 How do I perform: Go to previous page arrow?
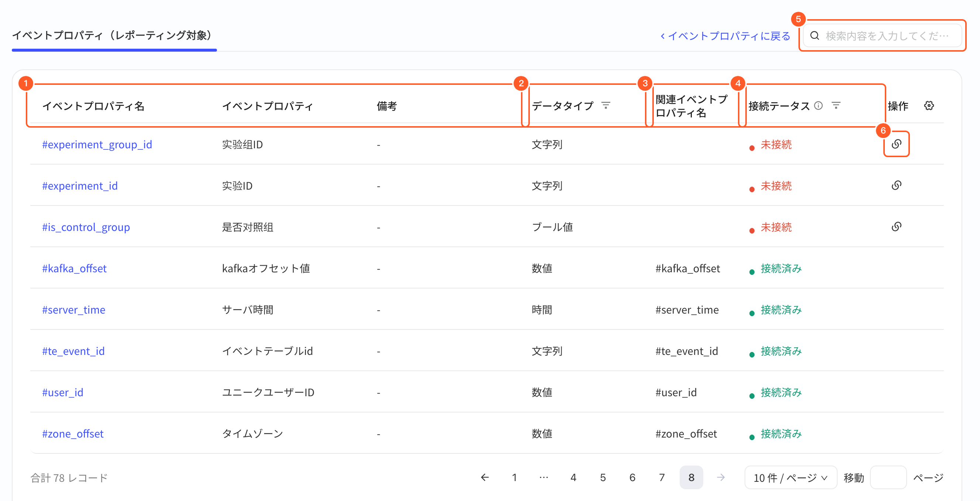point(485,477)
